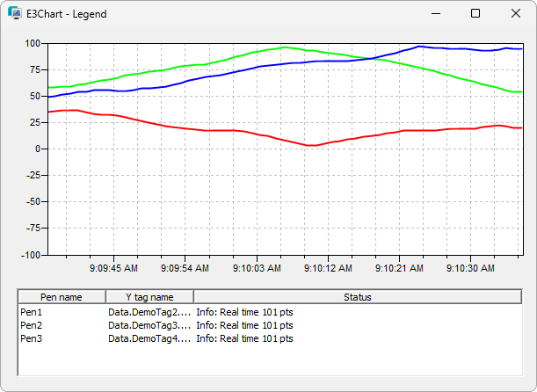537x392 pixels.
Task: Minimize the E3Chart window
Action: [x=436, y=14]
